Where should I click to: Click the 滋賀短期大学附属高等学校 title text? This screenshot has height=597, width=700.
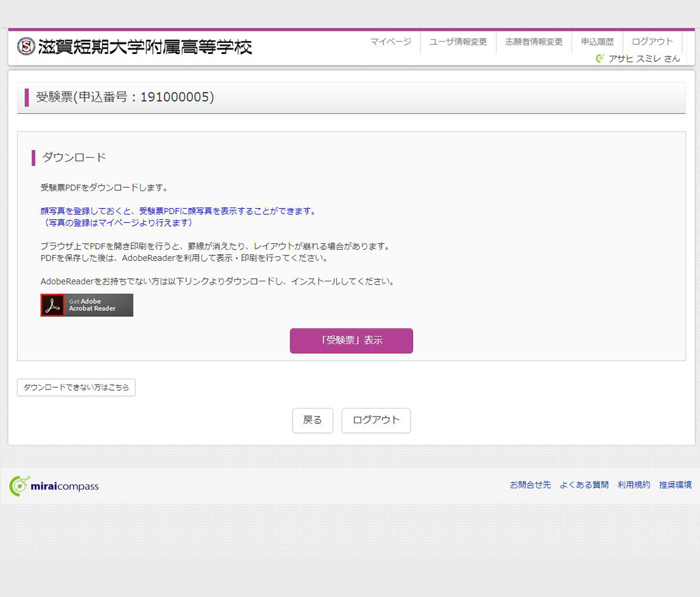[x=145, y=47]
